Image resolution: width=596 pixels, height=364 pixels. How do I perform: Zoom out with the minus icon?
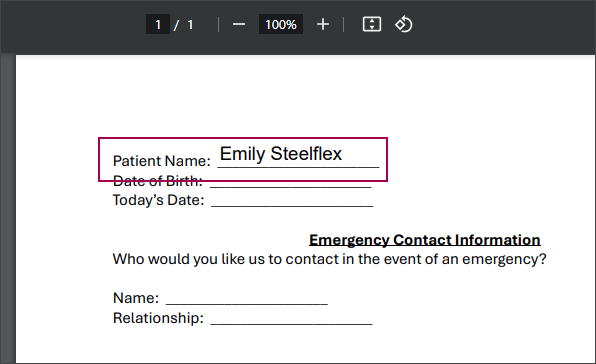tap(239, 25)
